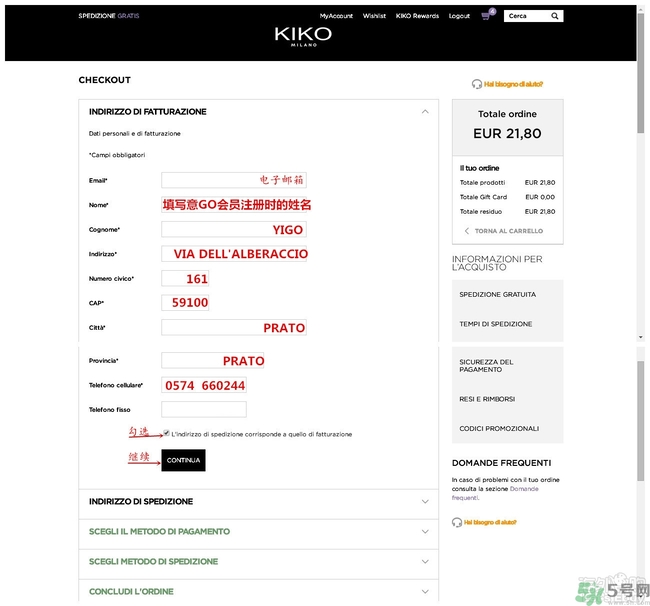Open Codici promozionali info item
The width and height of the screenshot is (650, 606).
tap(499, 428)
